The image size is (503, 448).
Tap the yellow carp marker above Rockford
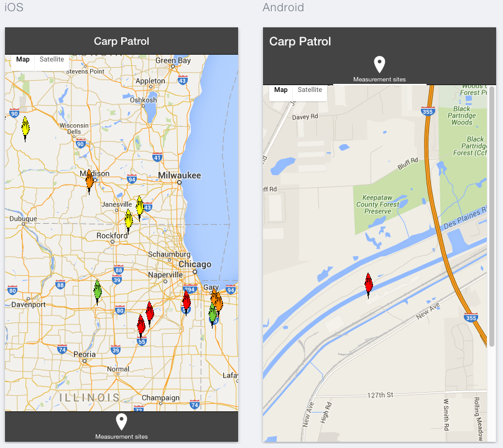click(x=129, y=221)
